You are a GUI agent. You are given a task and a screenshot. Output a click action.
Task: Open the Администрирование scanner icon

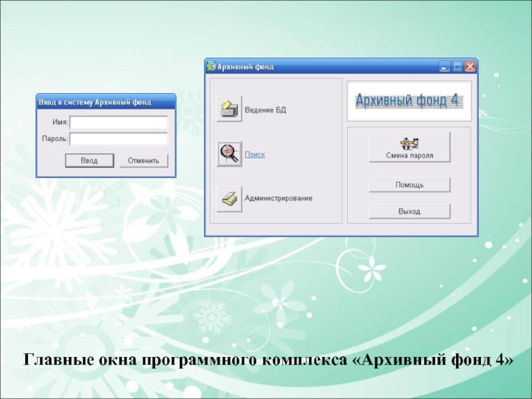229,199
